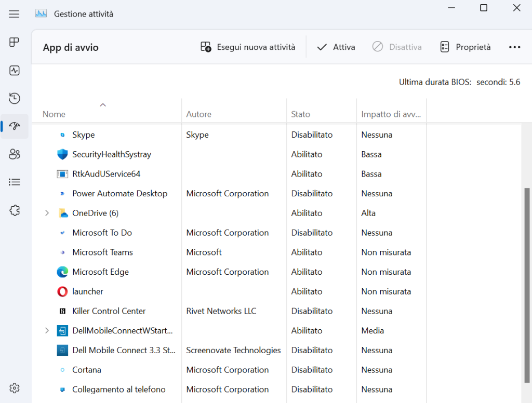
Task: Open the Performance page in sidebar
Action: pos(14,70)
